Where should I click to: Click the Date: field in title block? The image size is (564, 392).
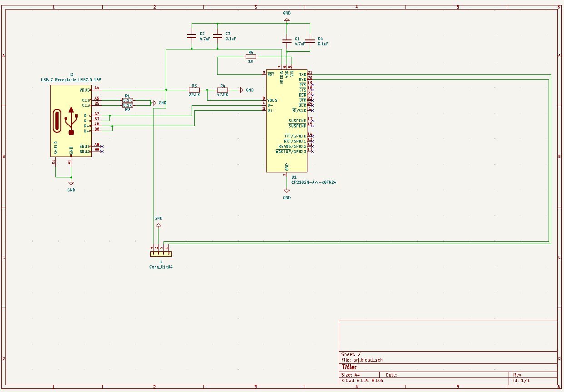coord(391,375)
